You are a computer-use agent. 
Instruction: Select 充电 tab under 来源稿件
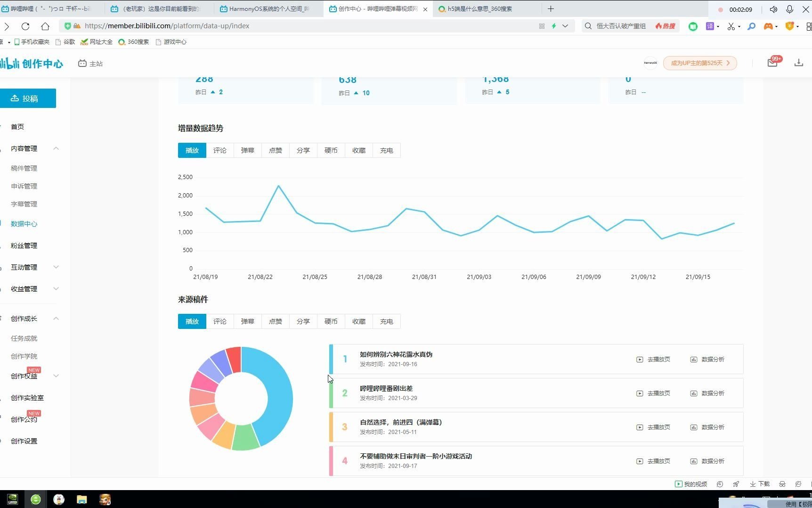(387, 321)
